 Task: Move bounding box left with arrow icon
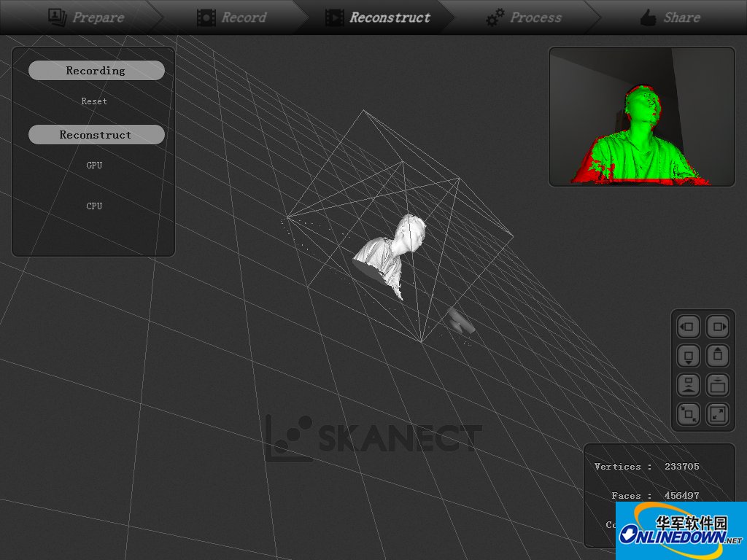(689, 327)
